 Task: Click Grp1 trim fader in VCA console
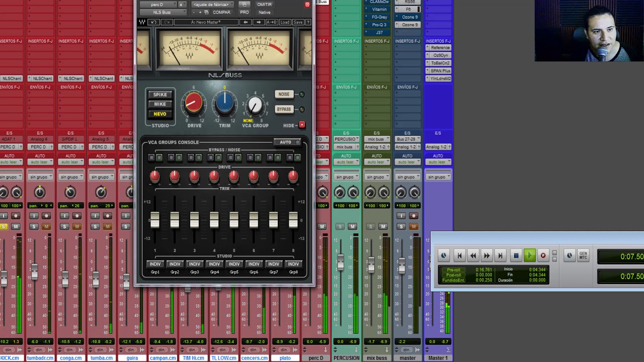(x=154, y=220)
